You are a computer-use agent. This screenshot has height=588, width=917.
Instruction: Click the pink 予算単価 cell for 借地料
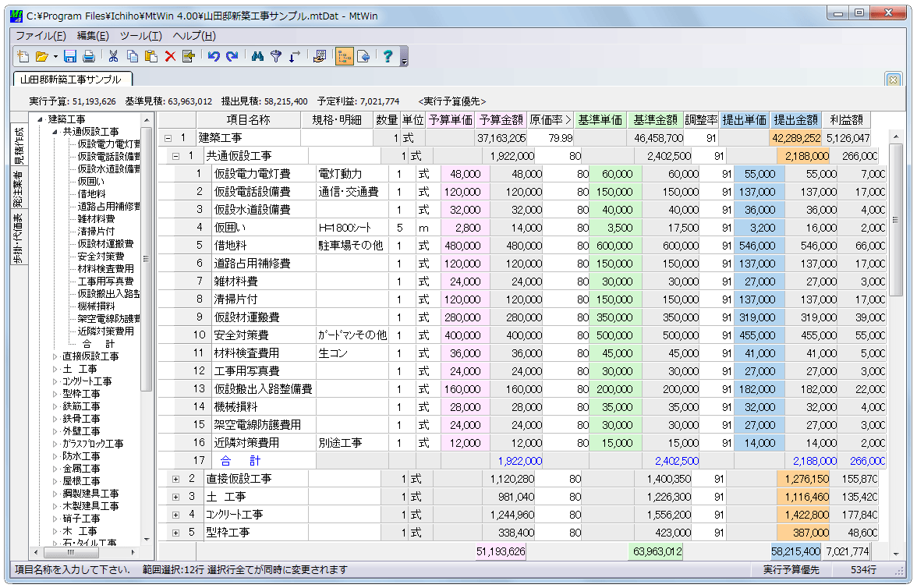pyautogui.click(x=465, y=246)
